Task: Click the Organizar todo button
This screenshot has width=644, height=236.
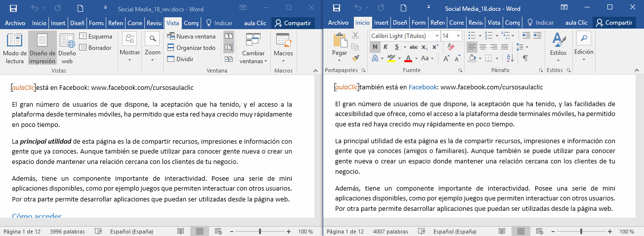Action: coord(191,47)
